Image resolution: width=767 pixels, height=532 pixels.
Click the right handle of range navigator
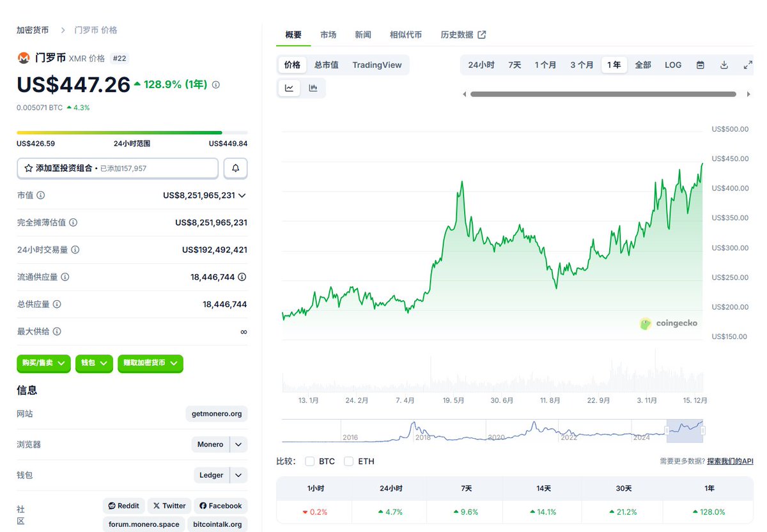702,430
